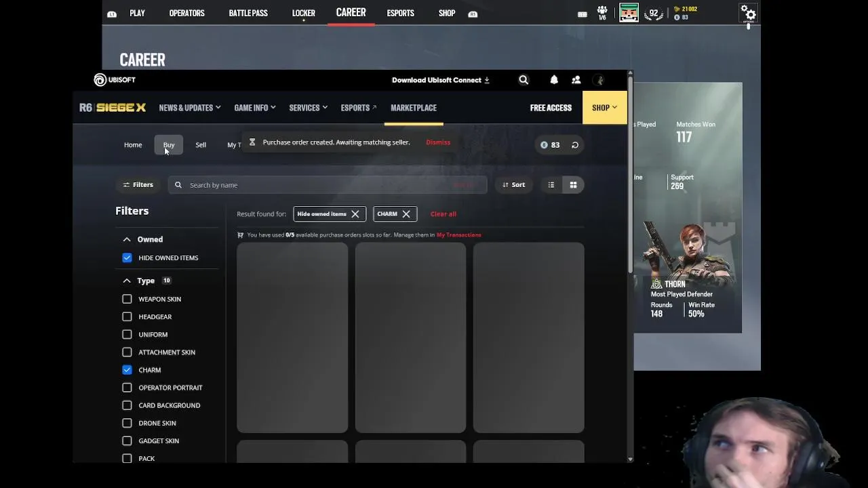Click the keyboard icon in game header
The image size is (868, 488).
click(582, 14)
